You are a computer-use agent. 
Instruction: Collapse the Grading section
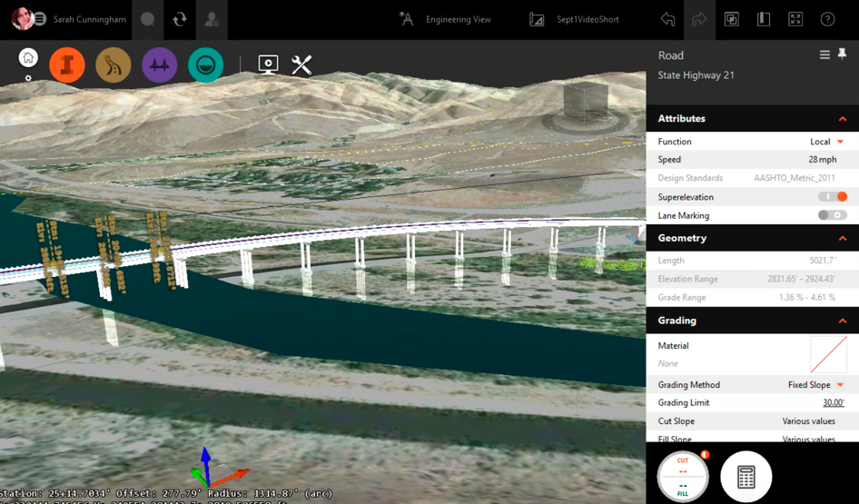click(x=842, y=321)
